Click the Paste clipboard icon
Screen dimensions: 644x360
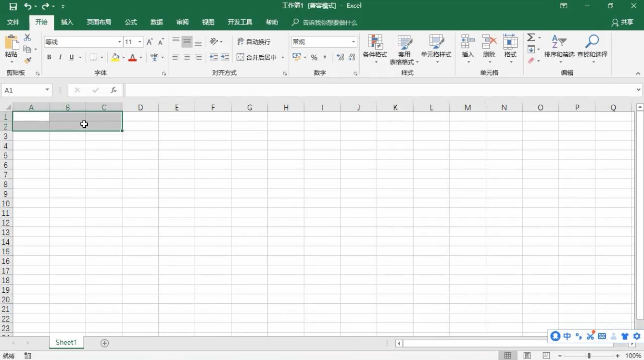pyautogui.click(x=11, y=42)
